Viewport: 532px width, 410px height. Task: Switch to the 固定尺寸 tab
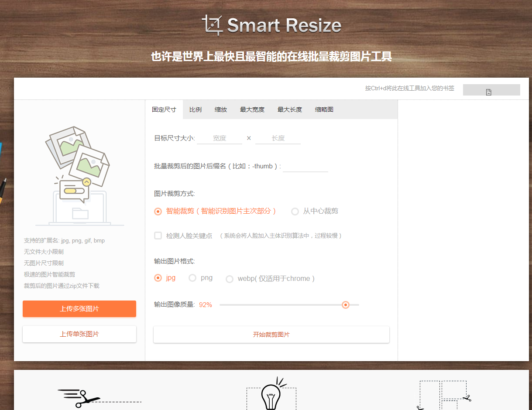[164, 109]
